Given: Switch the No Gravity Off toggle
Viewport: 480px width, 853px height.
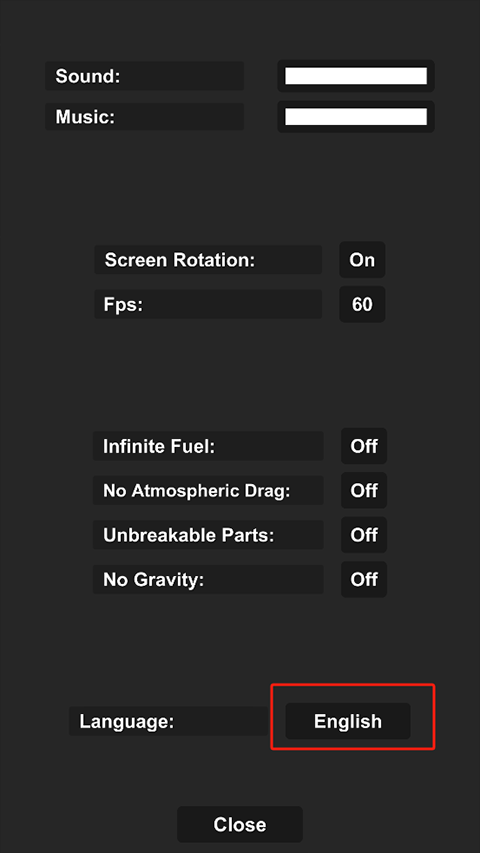Looking at the screenshot, I should tap(364, 579).
